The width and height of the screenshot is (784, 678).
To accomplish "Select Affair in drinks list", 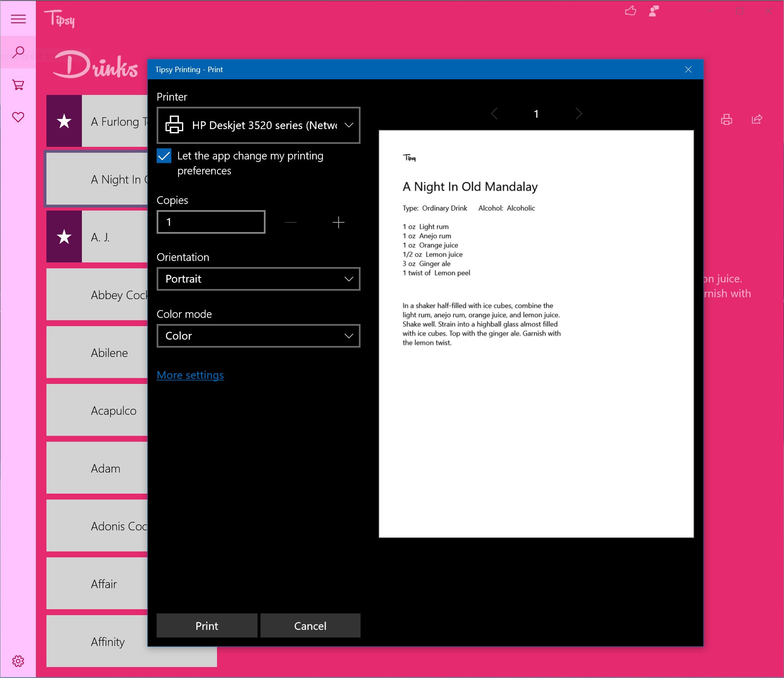I will 97,583.
